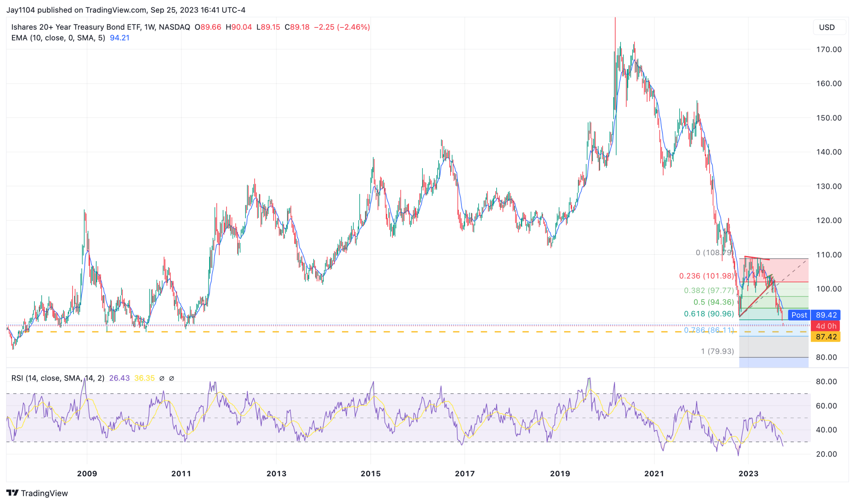Click the 150.00 price axis label
Viewport: 855px width, 504px height.
coord(829,118)
